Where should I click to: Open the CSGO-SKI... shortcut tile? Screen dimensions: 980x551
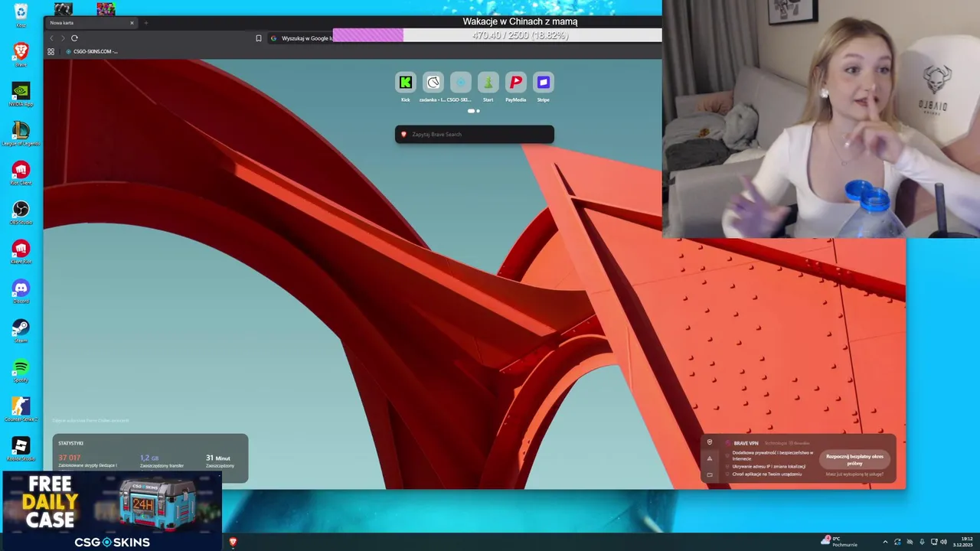point(460,83)
